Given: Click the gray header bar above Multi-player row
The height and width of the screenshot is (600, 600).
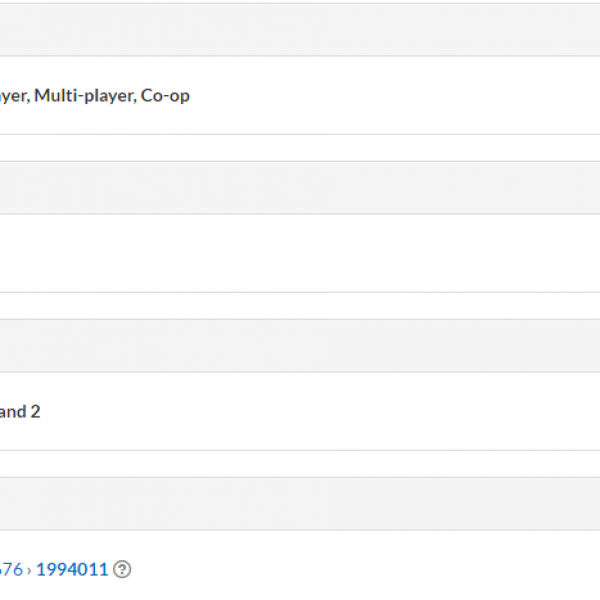Looking at the screenshot, I should [300, 30].
